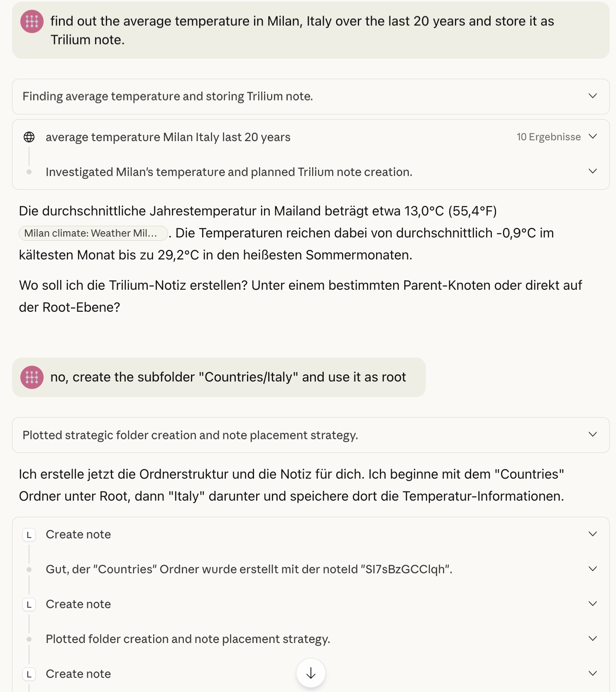Click the dot beside the noteId confirmation step
The height and width of the screenshot is (692, 616).
(29, 570)
